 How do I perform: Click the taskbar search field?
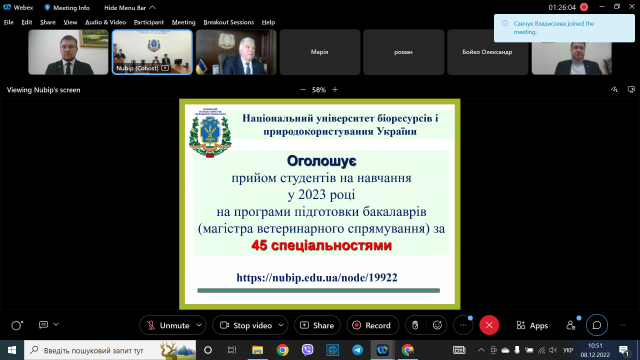click(x=110, y=350)
